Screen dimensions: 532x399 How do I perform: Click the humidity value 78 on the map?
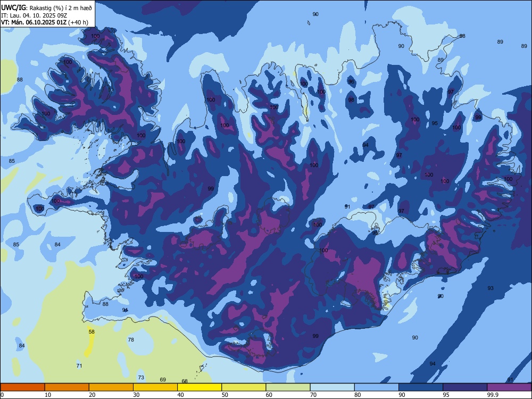coord(131,339)
